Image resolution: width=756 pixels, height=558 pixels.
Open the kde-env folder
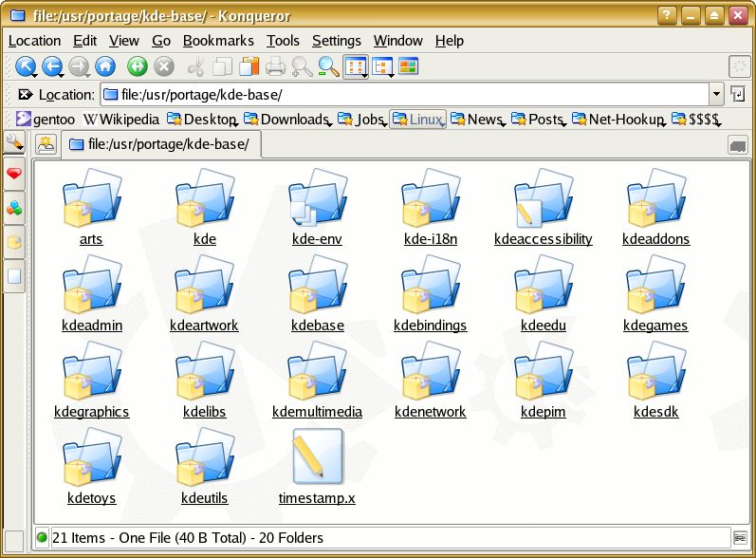click(317, 208)
